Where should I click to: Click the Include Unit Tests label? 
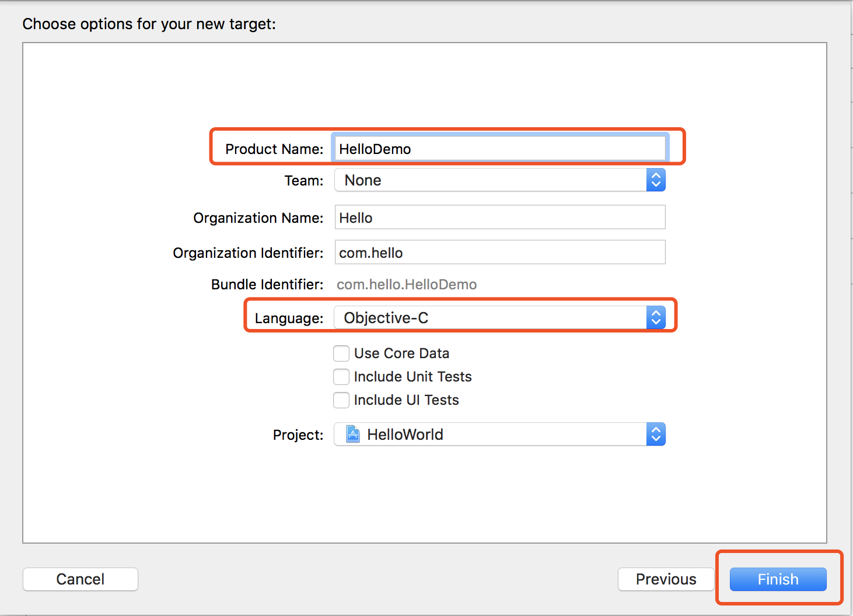[412, 377]
